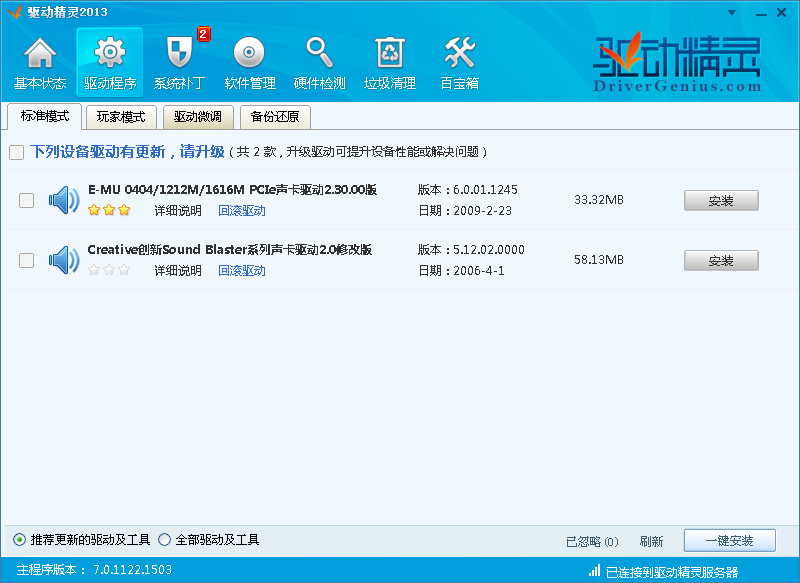Image resolution: width=800 pixels, height=583 pixels.
Task: Click the Creative创新Sound Blaster driver title
Action: coord(230,249)
